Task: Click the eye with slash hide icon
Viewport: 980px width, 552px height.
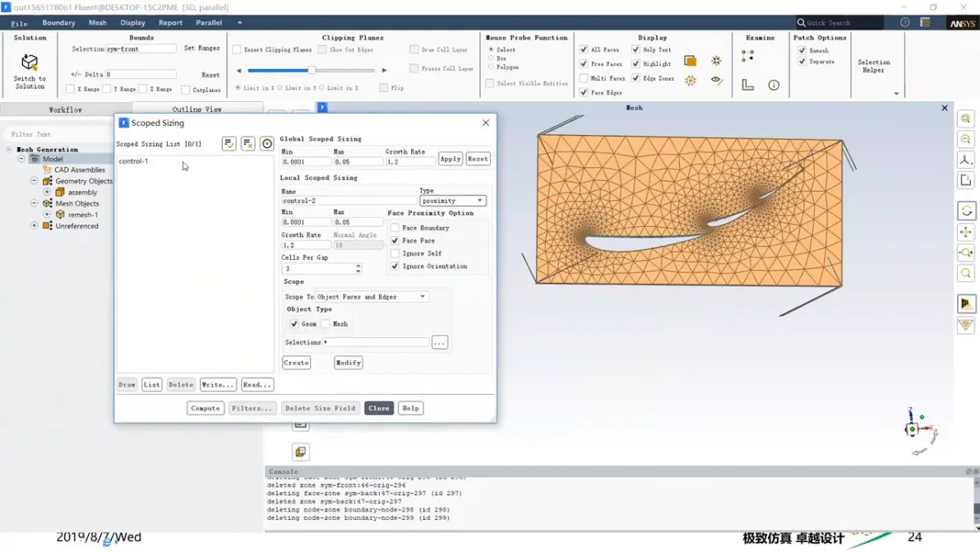Action: click(x=716, y=80)
